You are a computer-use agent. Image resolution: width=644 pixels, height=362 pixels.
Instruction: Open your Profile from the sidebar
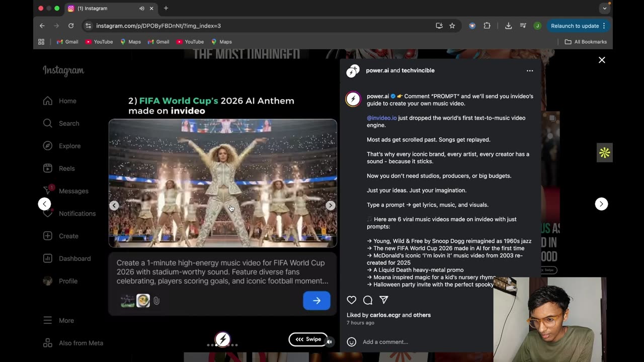point(60,281)
